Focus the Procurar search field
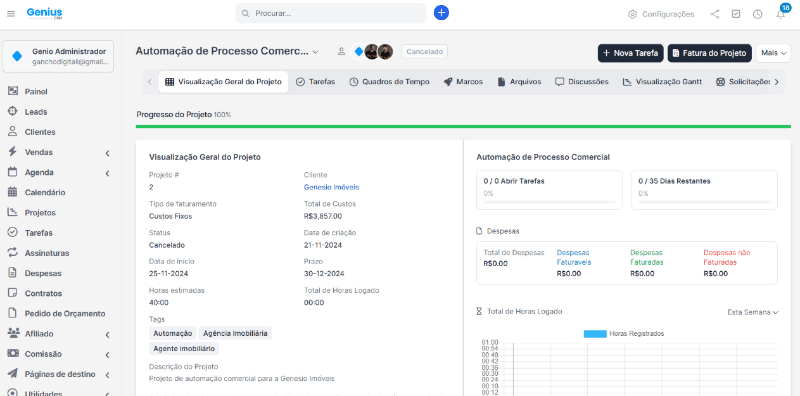Screen dimensions: 800x396 click(x=331, y=13)
